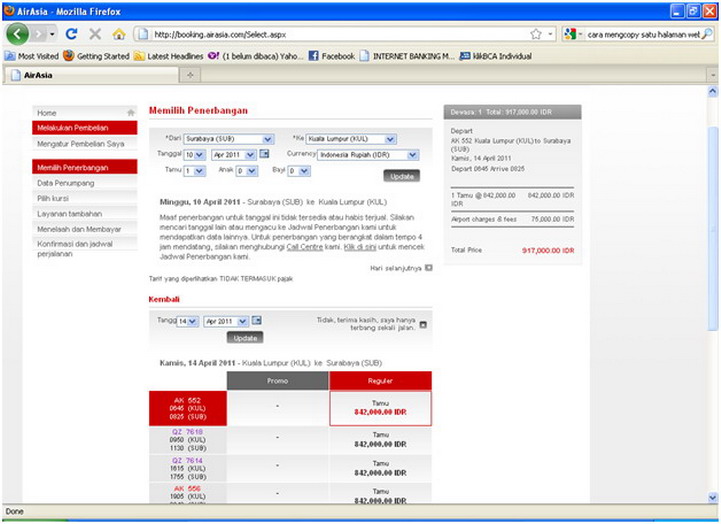Open the return date calendar picker icon
Screen dimensions: 721x524
pos(256,321)
